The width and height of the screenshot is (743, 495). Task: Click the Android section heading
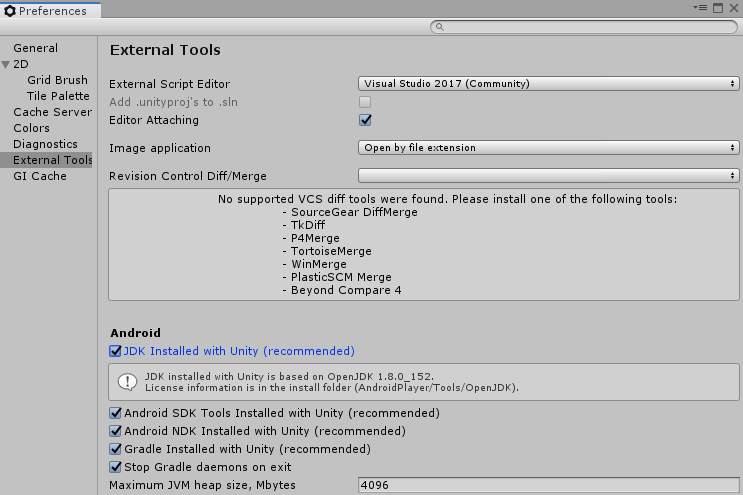(x=136, y=333)
